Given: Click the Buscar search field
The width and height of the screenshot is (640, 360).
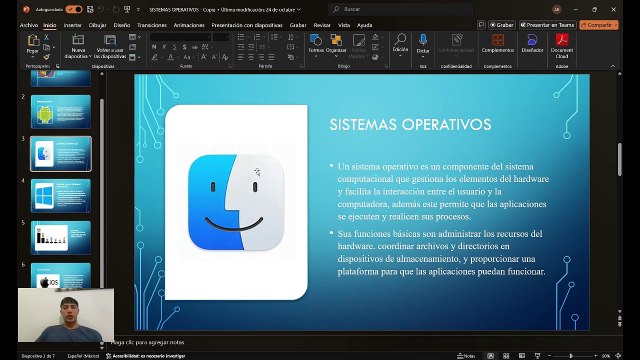Looking at the screenshot, I should [401, 9].
